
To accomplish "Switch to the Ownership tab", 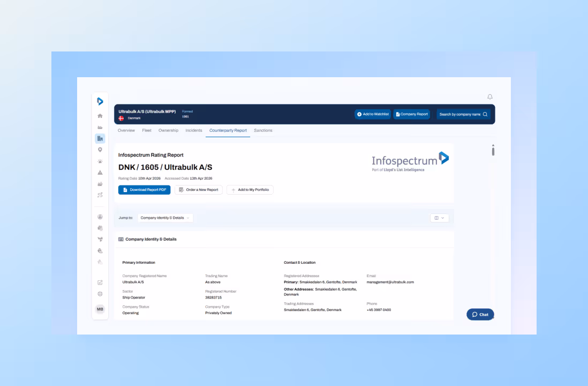I will coord(168,130).
